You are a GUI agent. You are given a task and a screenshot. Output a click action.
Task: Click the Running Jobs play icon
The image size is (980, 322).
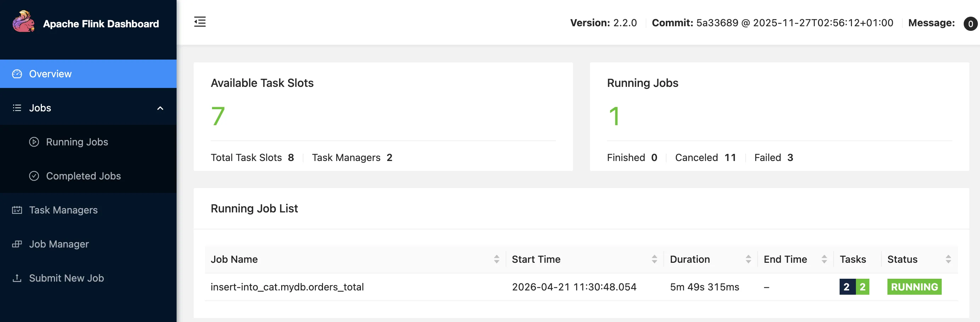click(x=34, y=141)
